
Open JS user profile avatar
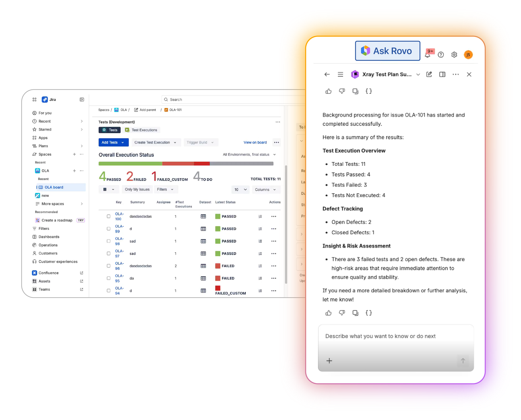click(468, 55)
